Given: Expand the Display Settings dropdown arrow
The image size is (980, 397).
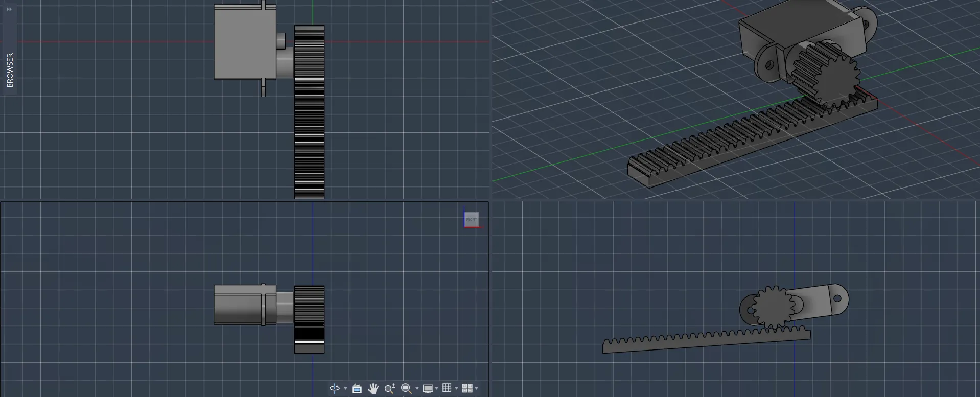Looking at the screenshot, I should pyautogui.click(x=436, y=389).
